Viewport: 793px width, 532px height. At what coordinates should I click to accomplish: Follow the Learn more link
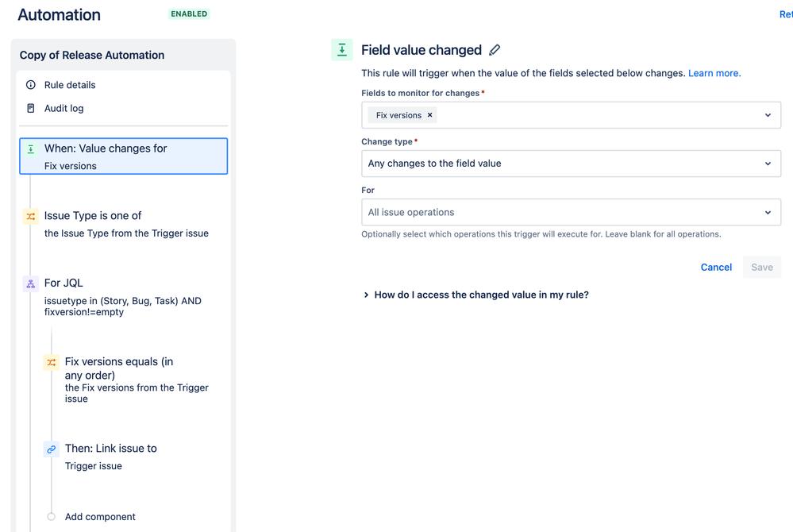tap(714, 73)
